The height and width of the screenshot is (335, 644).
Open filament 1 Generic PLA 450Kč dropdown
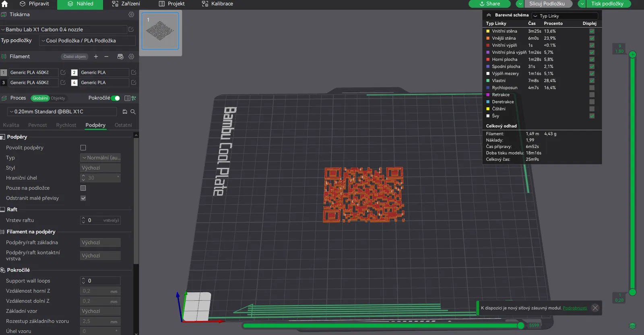(33, 72)
